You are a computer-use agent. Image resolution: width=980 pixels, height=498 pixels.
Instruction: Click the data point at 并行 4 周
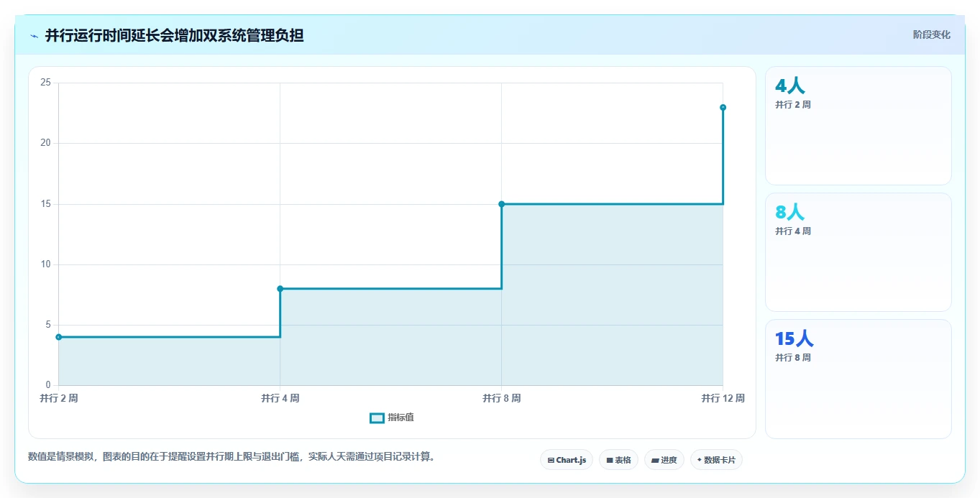pyautogui.click(x=280, y=289)
